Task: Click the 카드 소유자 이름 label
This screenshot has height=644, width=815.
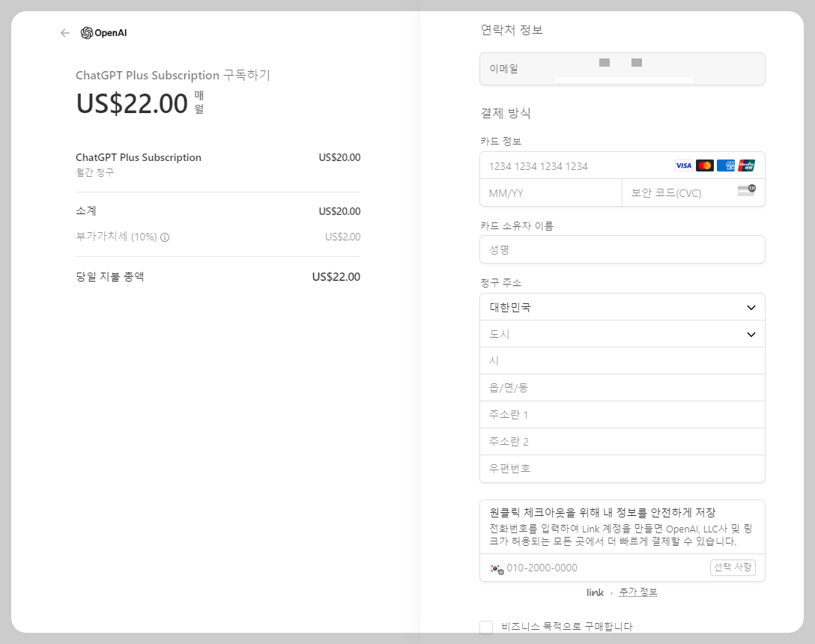Action: pyautogui.click(x=517, y=226)
